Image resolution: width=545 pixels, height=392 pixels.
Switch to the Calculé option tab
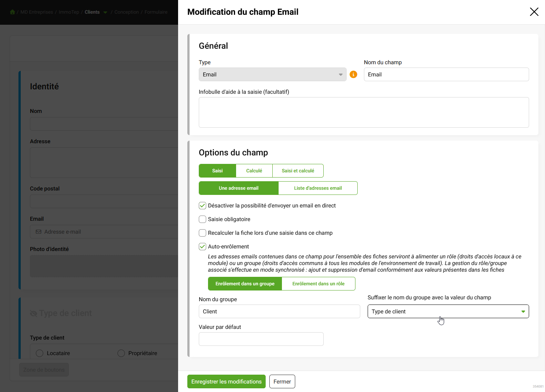254,171
